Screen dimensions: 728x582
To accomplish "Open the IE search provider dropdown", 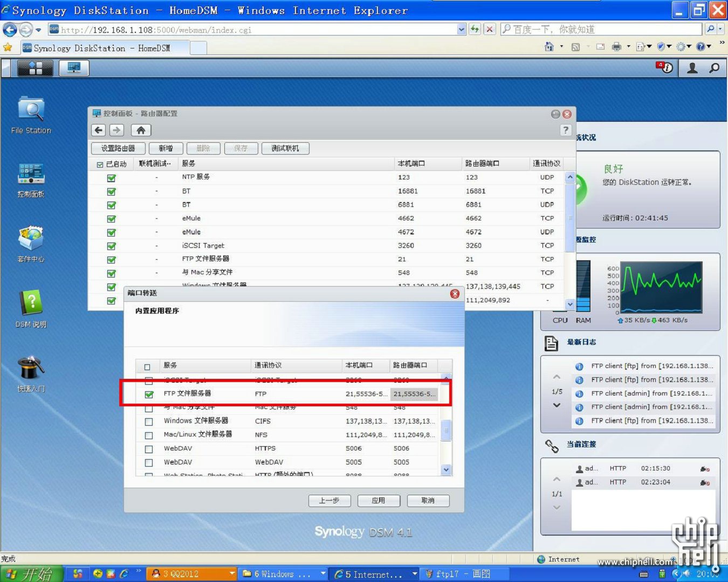I will coord(720,29).
